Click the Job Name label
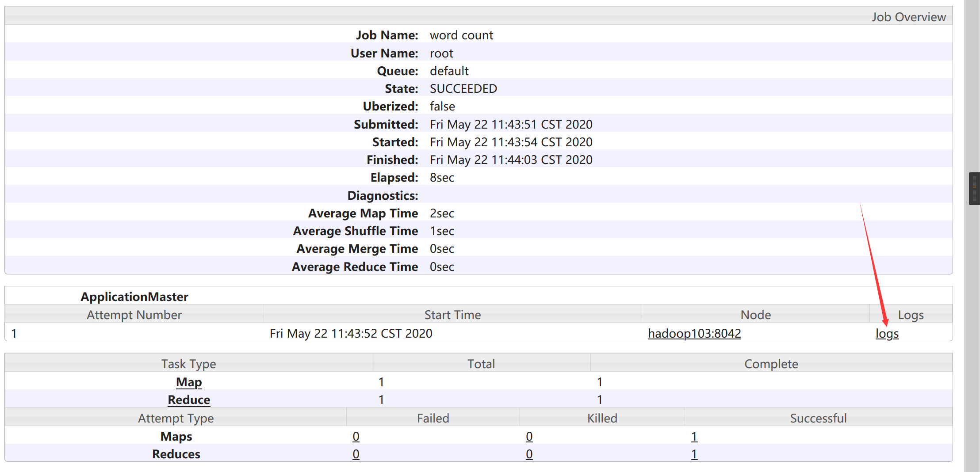This screenshot has height=472, width=980. 387,35
